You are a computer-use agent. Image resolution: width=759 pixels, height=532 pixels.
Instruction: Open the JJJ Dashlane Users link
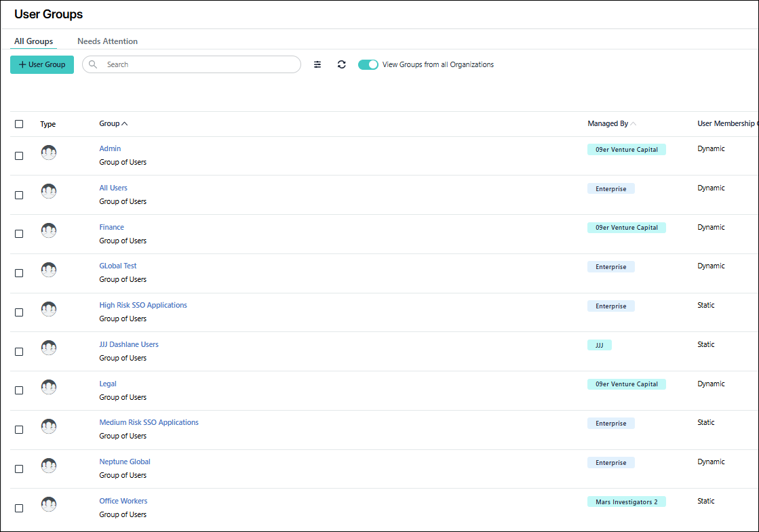tap(129, 344)
